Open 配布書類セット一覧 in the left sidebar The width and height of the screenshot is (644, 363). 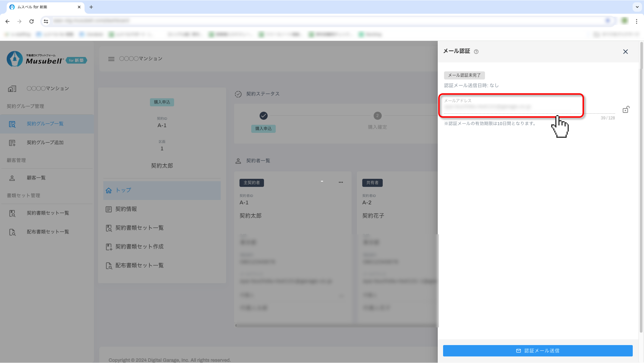point(48,232)
